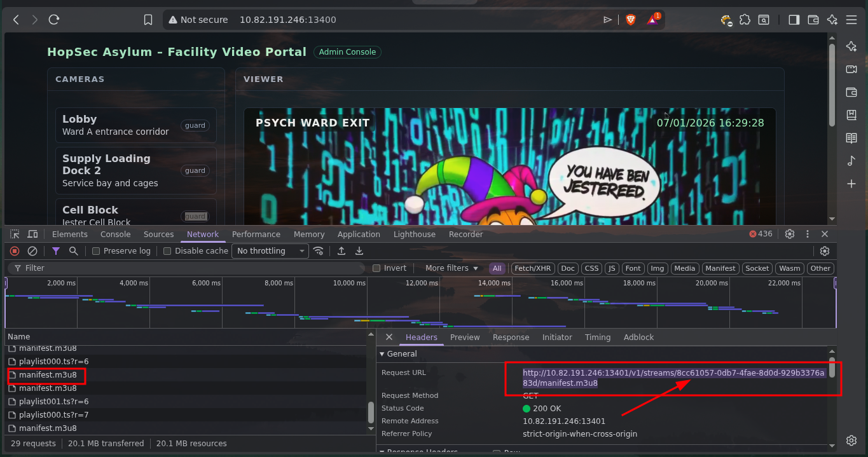Tick the Invert filter checkbox
The image size is (868, 457).
tap(376, 268)
